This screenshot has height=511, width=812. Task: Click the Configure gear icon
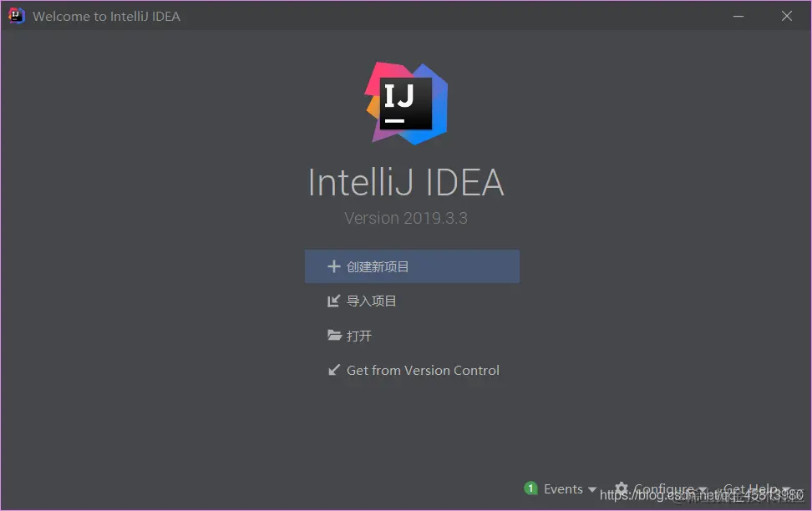tap(622, 488)
